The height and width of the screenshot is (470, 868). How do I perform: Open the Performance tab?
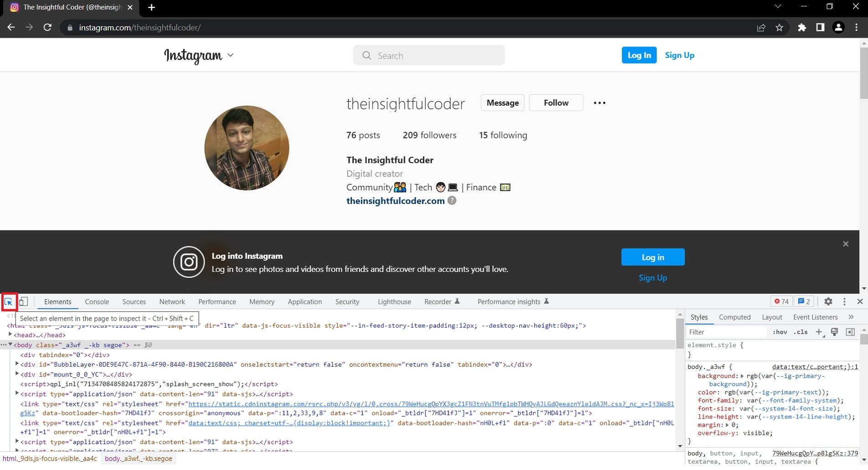[217, 301]
